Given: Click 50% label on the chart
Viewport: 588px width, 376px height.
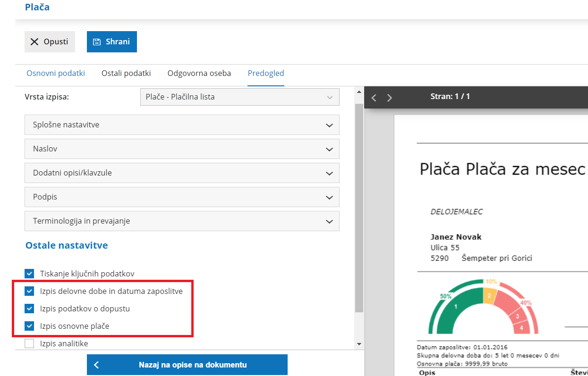Looking at the screenshot, I should tap(446, 297).
